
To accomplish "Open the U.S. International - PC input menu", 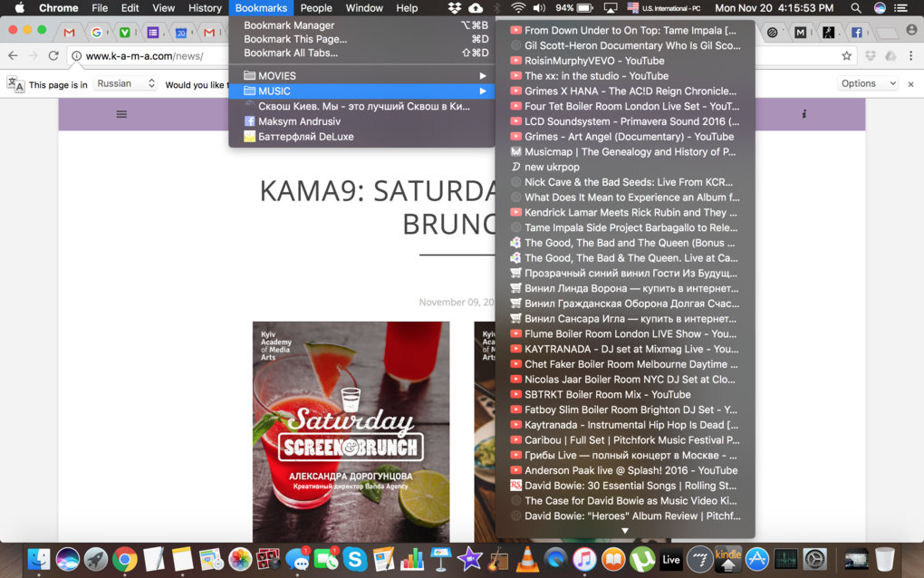I will [664, 7].
